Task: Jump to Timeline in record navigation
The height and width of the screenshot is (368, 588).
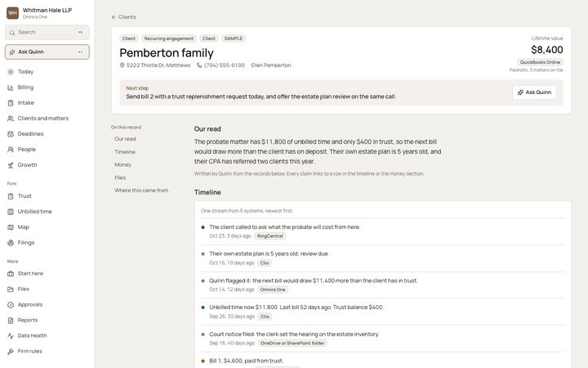Action: [x=125, y=152]
